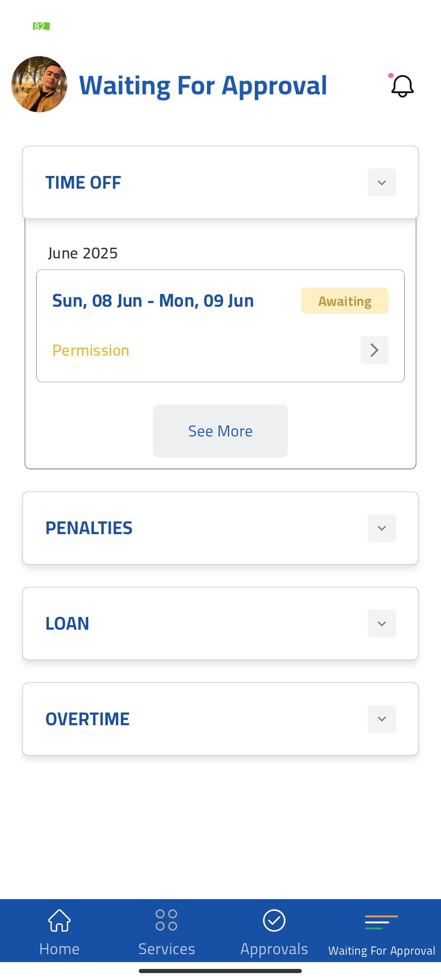Open notifications bell icon
Image resolution: width=441 pixels, height=980 pixels.
point(402,86)
